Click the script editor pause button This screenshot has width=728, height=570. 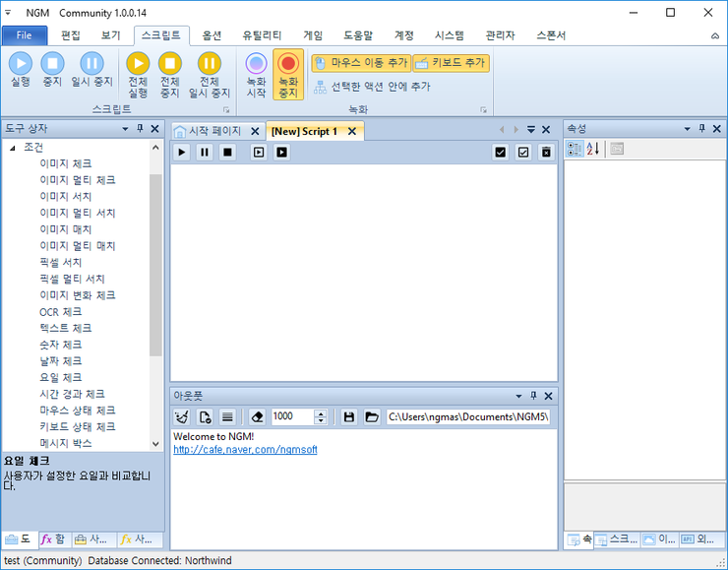(205, 153)
